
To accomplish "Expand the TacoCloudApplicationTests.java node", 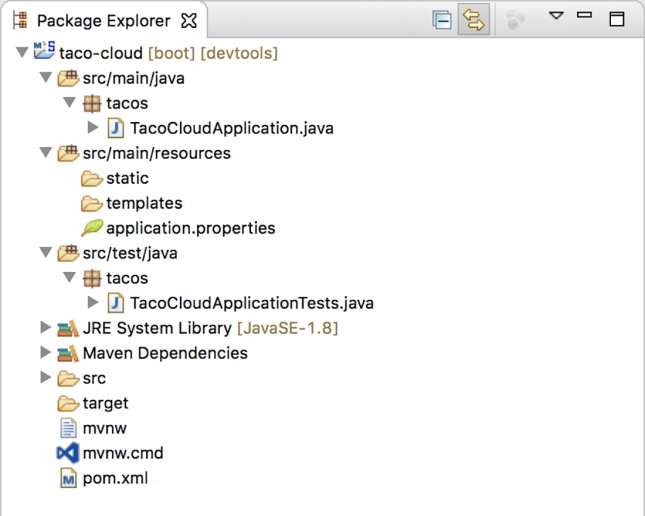I will (x=93, y=302).
